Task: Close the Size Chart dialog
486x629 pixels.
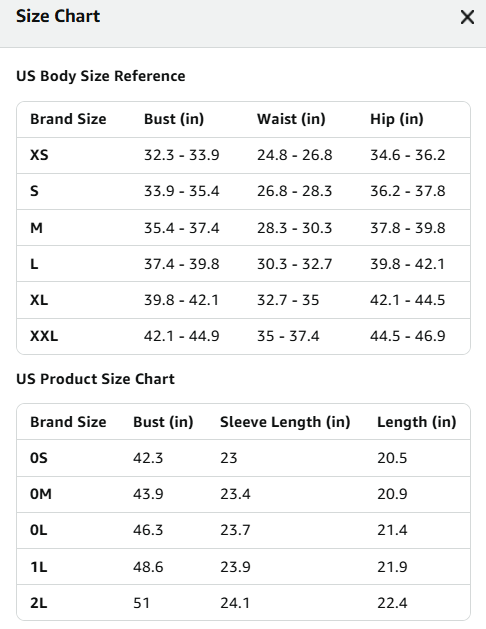Action: pos(467,17)
